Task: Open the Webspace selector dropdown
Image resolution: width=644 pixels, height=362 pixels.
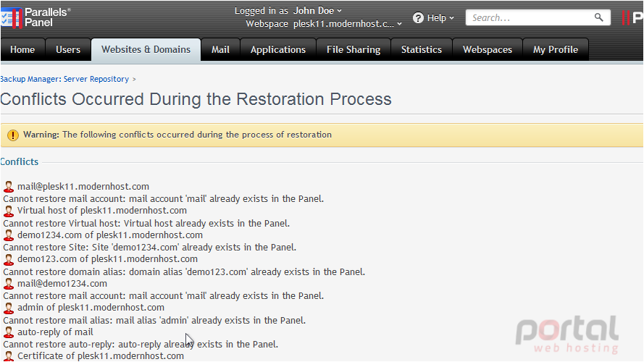Action: click(348, 24)
